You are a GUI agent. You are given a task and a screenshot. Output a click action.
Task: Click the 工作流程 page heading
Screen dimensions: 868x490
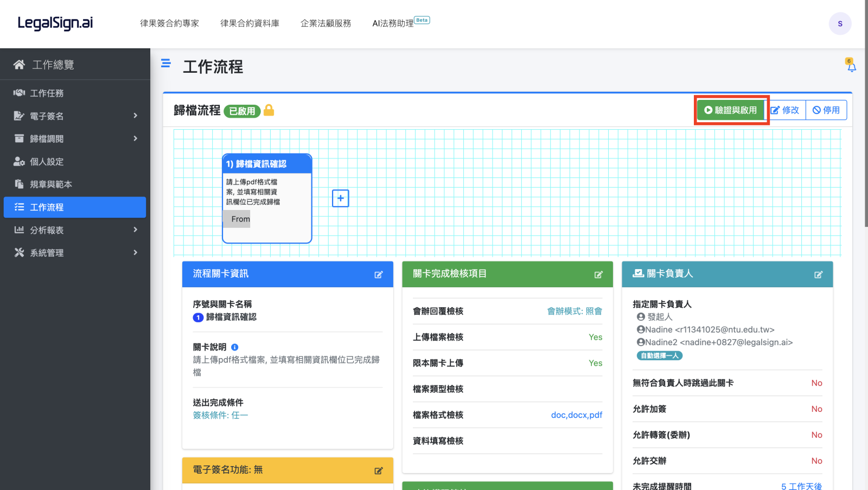213,67
